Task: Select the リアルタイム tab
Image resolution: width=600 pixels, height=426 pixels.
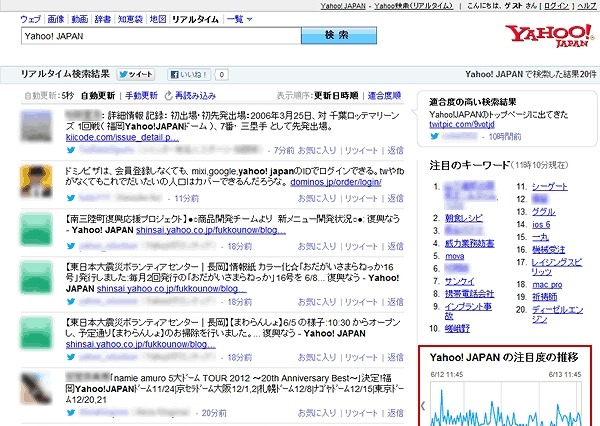Action: [x=195, y=19]
